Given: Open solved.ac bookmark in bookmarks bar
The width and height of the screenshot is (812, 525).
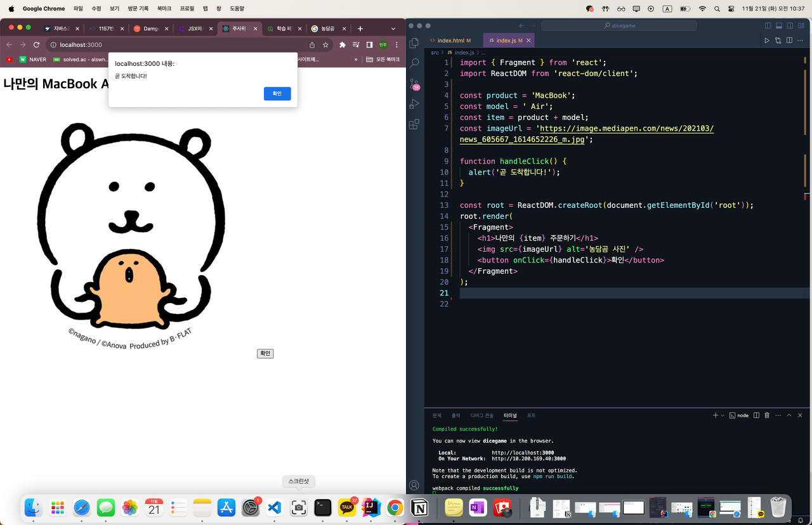Looking at the screenshot, I should (81, 59).
